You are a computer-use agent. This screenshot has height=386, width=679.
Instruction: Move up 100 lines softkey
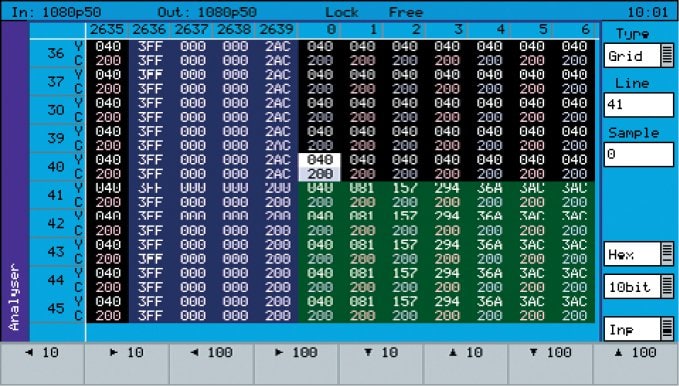point(636,363)
